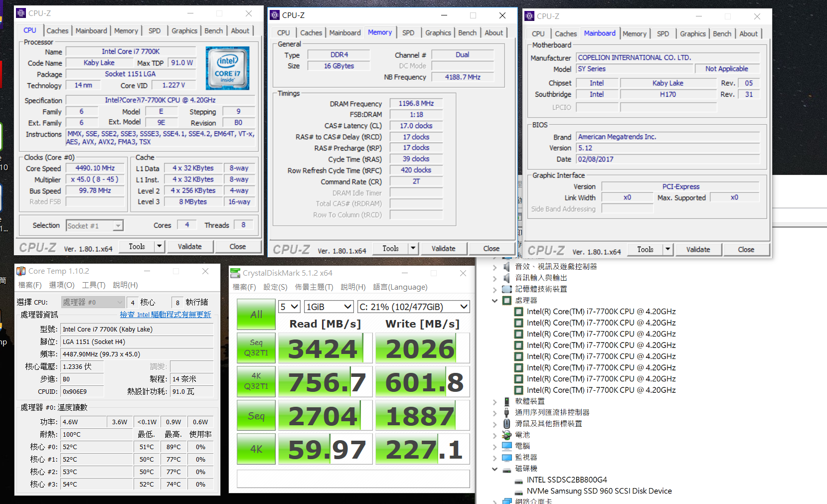Open the test count dropdown showing 5
Screen dimensions: 827x504
coord(289,307)
